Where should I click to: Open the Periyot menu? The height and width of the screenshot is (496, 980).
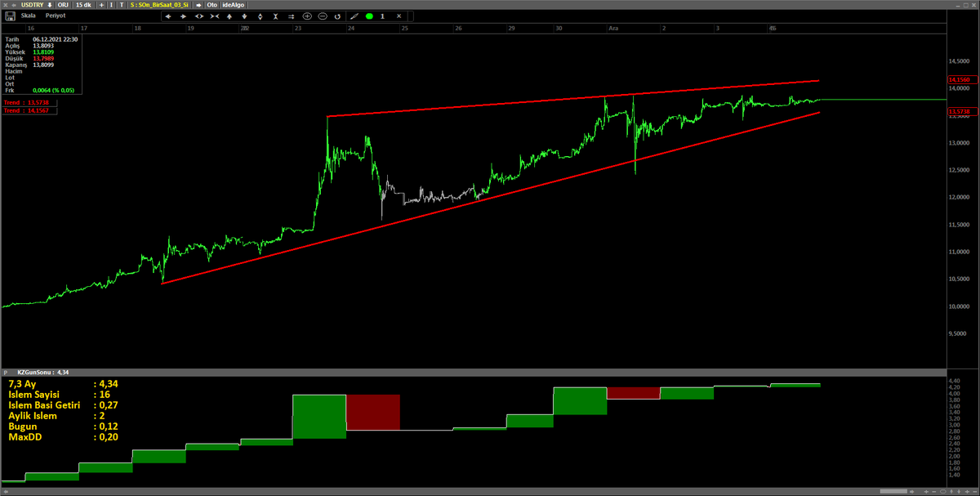pos(56,16)
